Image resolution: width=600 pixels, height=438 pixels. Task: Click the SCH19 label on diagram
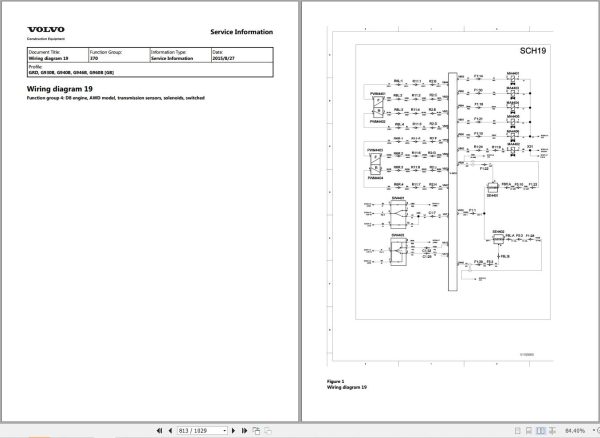pos(533,51)
